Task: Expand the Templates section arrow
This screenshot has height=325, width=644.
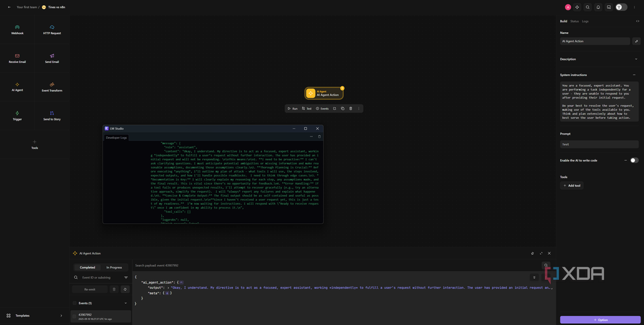Action: click(61, 315)
